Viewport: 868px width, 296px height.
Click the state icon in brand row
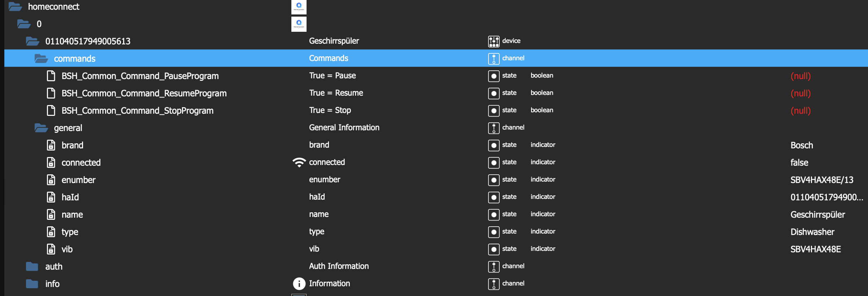494,145
